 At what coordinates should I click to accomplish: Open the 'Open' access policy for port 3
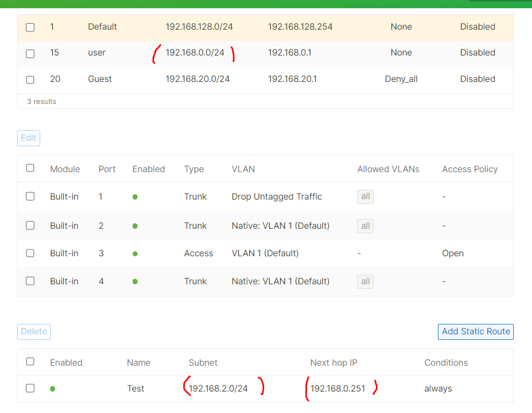click(453, 253)
